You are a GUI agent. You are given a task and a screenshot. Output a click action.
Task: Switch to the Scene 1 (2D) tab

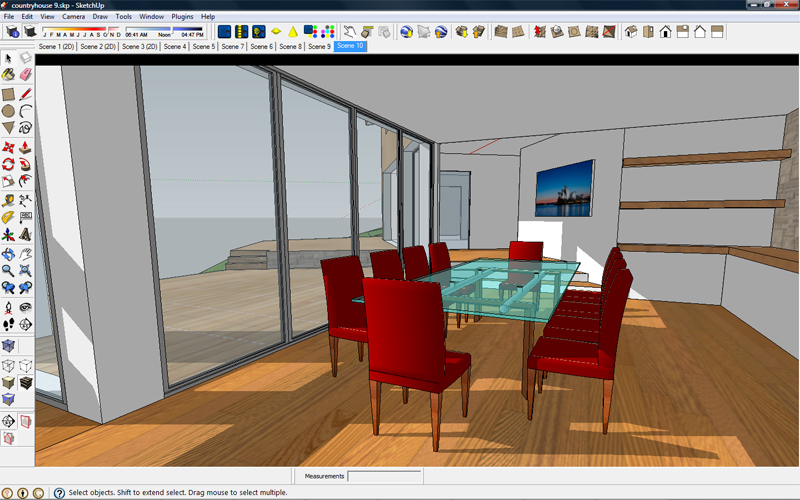[x=56, y=46]
